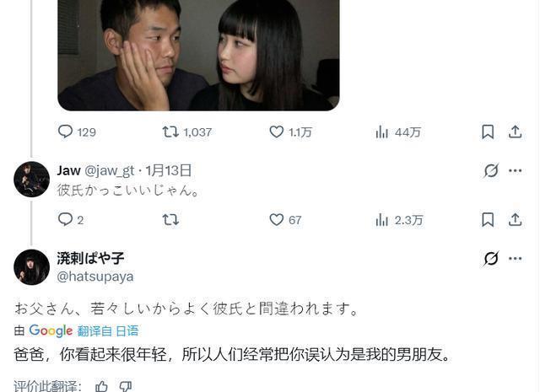Click the 翻译自 日语 translation link
The width and height of the screenshot is (540, 392).
point(108,330)
